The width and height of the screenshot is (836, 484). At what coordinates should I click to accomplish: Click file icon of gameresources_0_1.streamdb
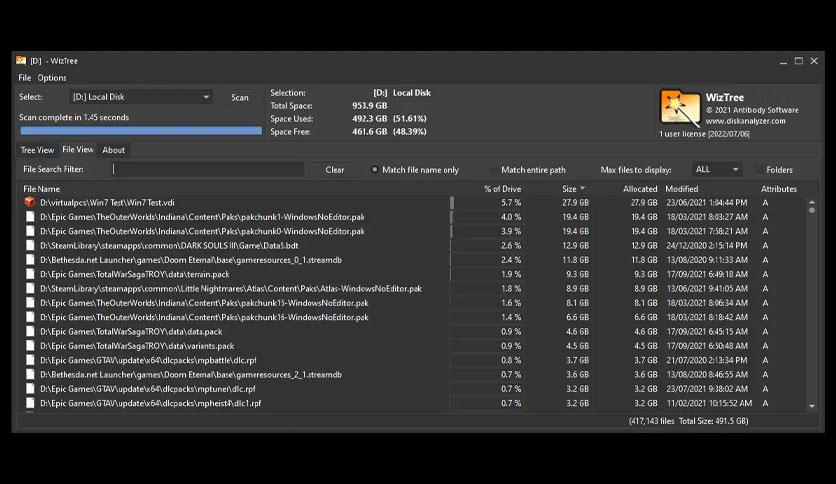click(x=30, y=260)
